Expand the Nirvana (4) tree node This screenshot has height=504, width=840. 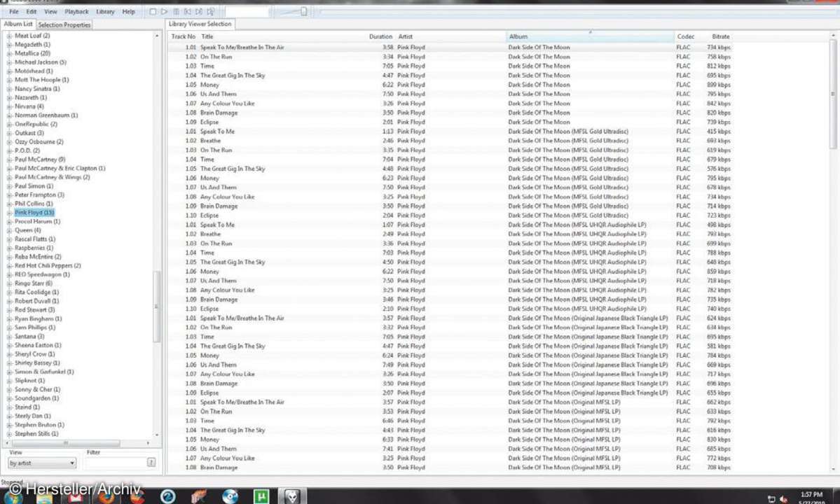click(9, 106)
